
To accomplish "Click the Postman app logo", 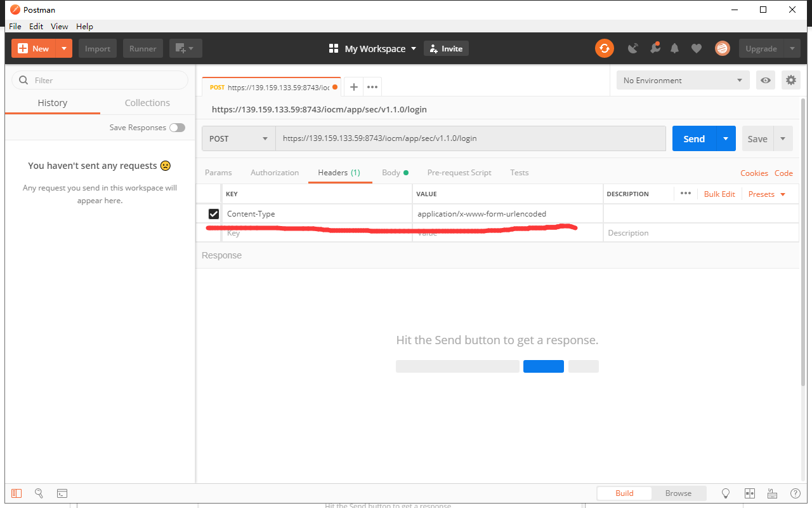I will [15, 10].
